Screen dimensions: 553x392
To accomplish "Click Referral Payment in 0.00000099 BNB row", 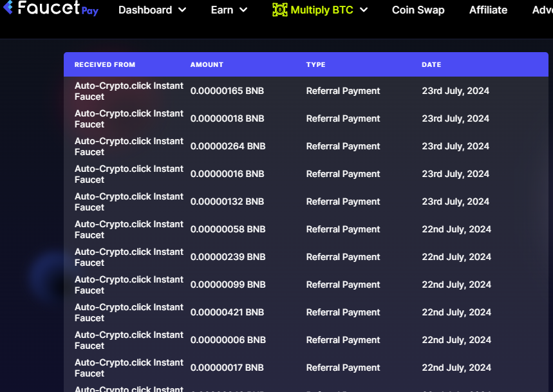I will pyautogui.click(x=343, y=285).
